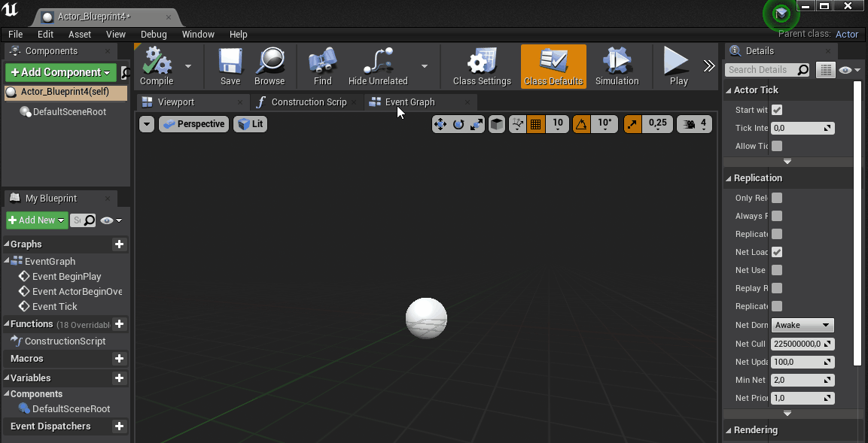Open the Perspective view mode dropdown
The height and width of the screenshot is (443, 868).
[x=193, y=124]
